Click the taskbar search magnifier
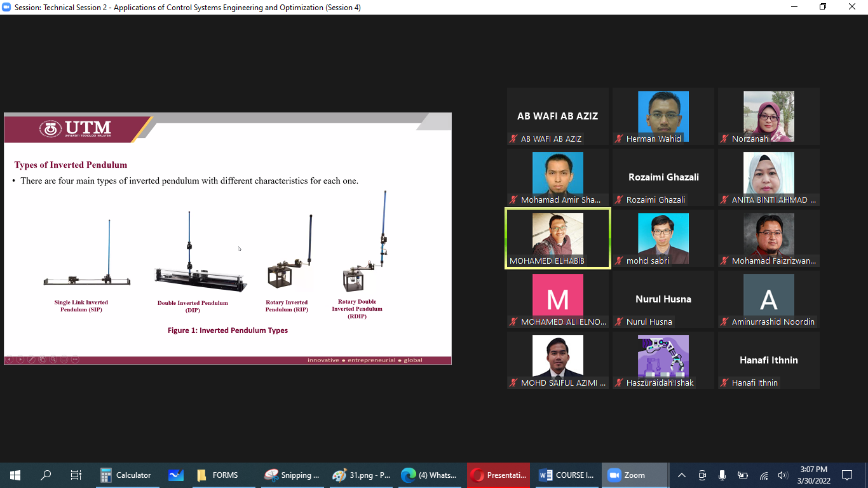 click(46, 475)
